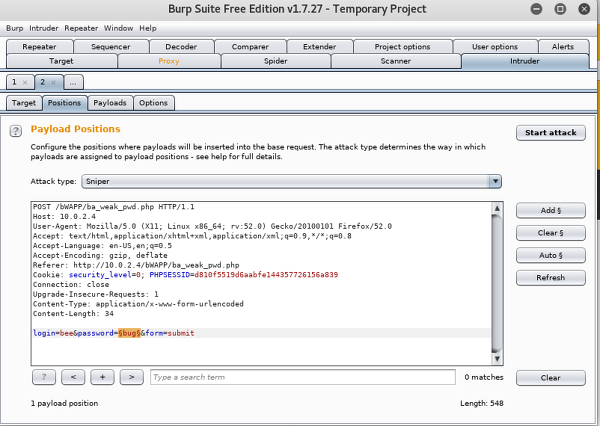Select Intruder attack tab 1
The width and height of the screenshot is (600, 426).
click(x=15, y=82)
